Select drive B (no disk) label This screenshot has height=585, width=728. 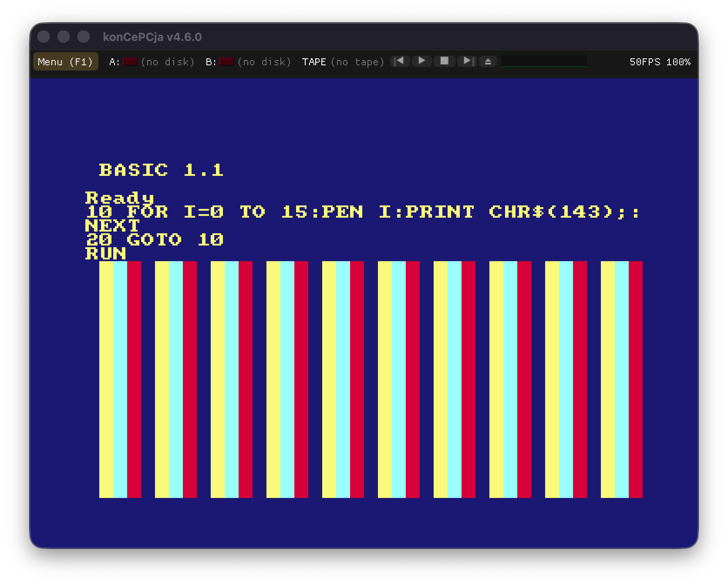[264, 62]
